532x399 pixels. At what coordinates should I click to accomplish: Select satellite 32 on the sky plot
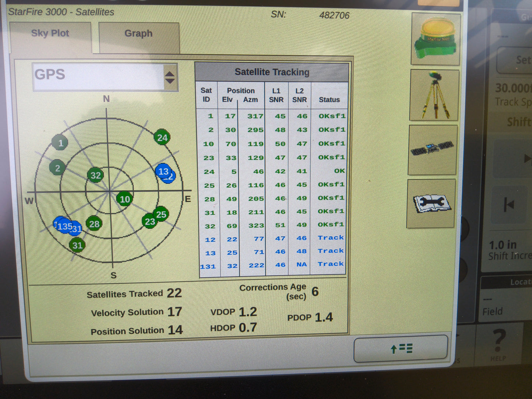point(96,176)
